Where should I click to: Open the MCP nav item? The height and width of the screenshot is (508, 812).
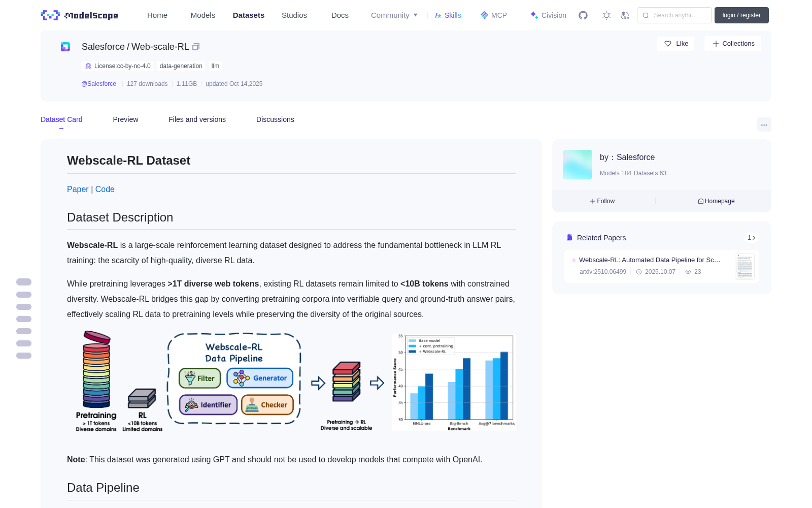[493, 15]
